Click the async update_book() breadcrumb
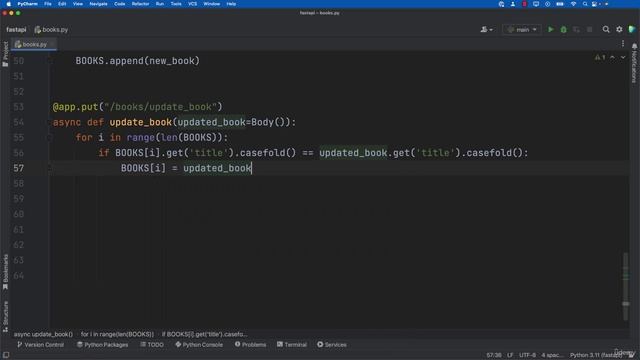640x360 pixels. pos(43,334)
